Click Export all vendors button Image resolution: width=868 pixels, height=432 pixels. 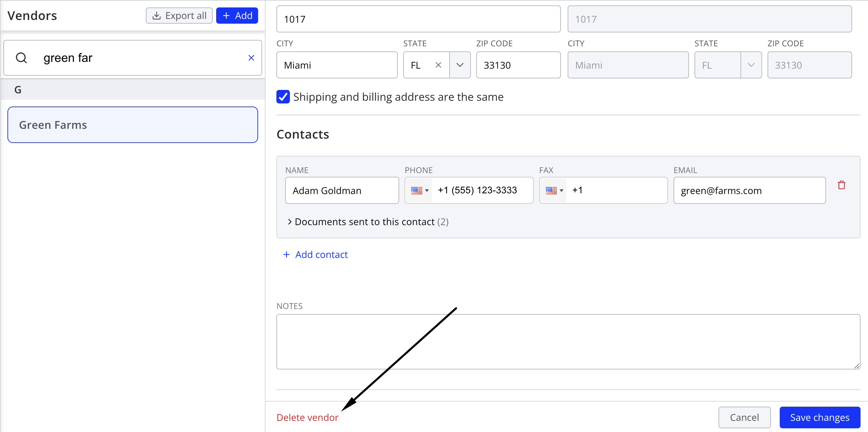179,16
